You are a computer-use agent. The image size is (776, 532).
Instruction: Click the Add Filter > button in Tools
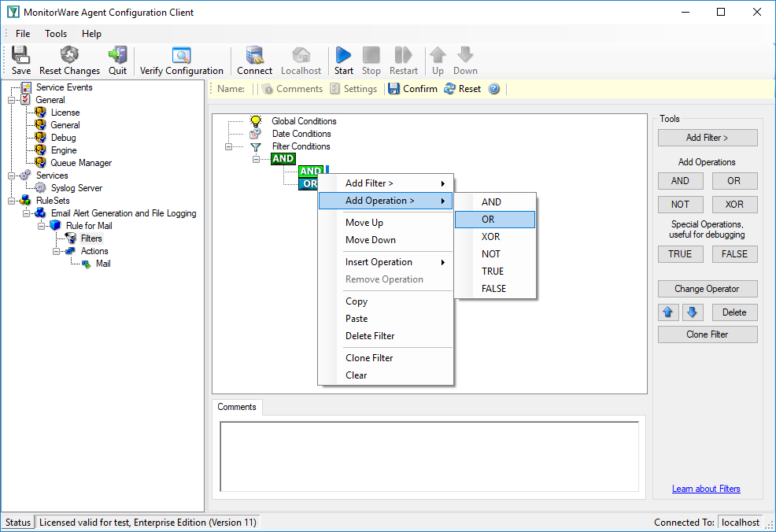[708, 138]
